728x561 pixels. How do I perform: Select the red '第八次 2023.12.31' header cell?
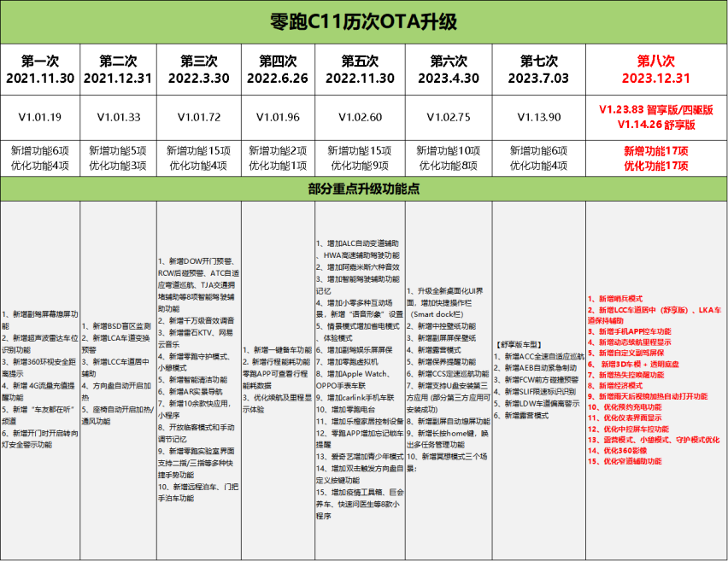656,70
